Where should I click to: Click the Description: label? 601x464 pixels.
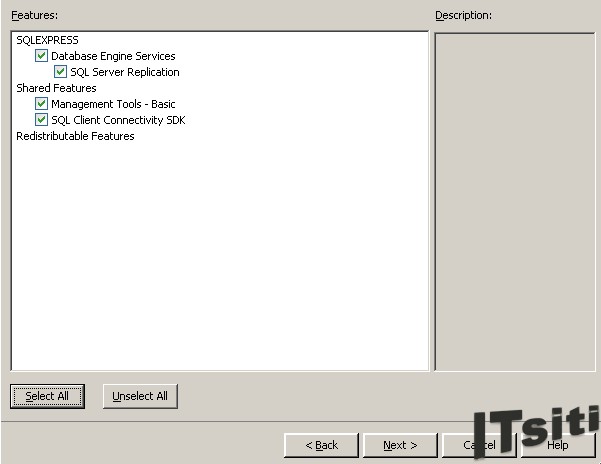tap(463, 15)
